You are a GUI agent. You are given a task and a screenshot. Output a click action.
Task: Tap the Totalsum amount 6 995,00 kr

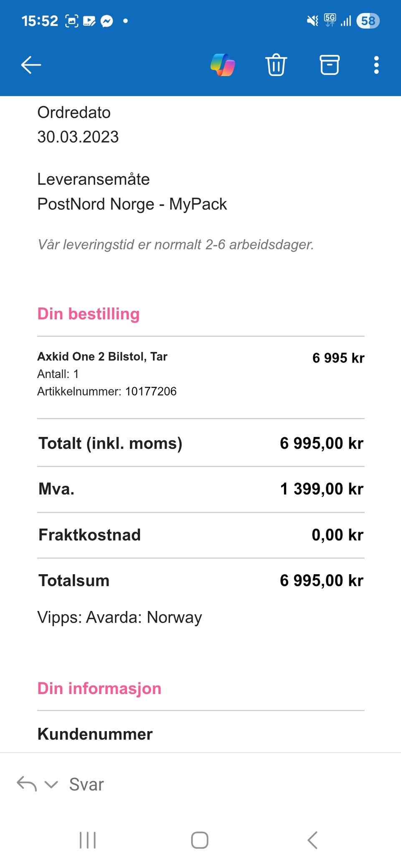[x=321, y=580]
